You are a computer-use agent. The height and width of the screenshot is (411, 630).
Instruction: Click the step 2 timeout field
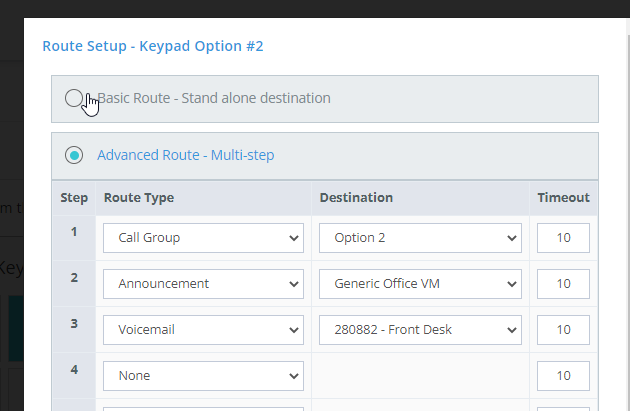(563, 284)
